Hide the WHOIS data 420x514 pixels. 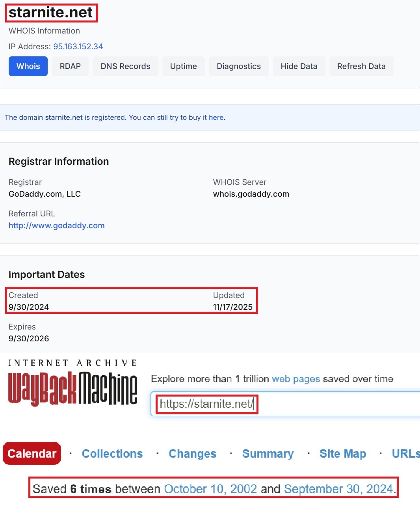299,66
